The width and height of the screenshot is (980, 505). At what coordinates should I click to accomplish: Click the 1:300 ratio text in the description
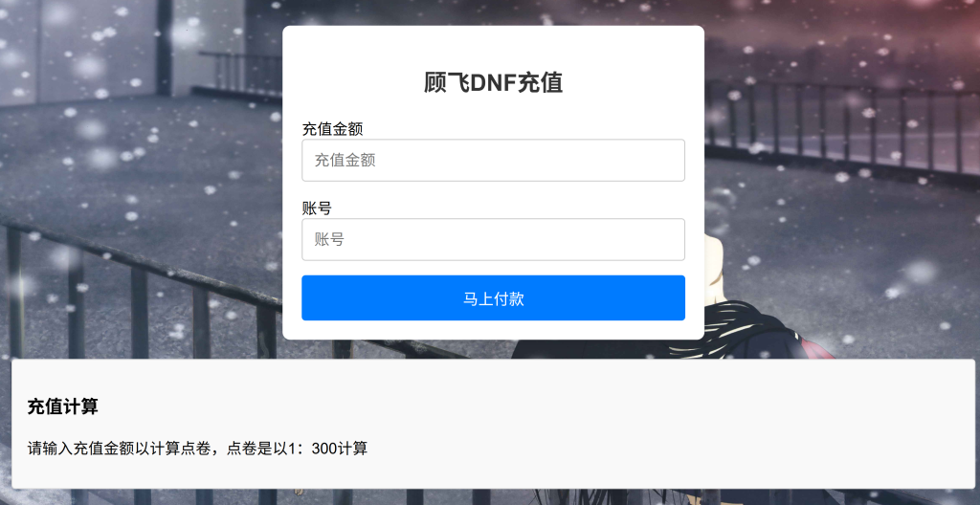tap(312, 449)
